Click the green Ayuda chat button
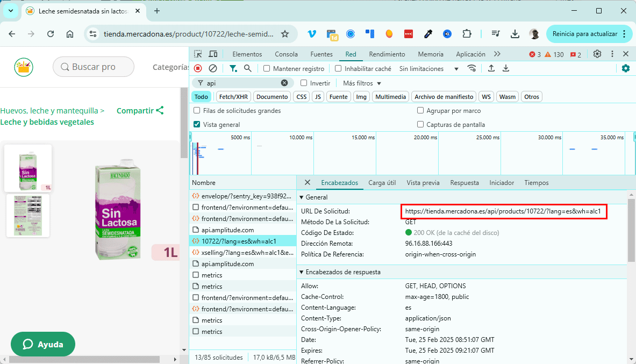This screenshot has width=636, height=364. (43, 344)
